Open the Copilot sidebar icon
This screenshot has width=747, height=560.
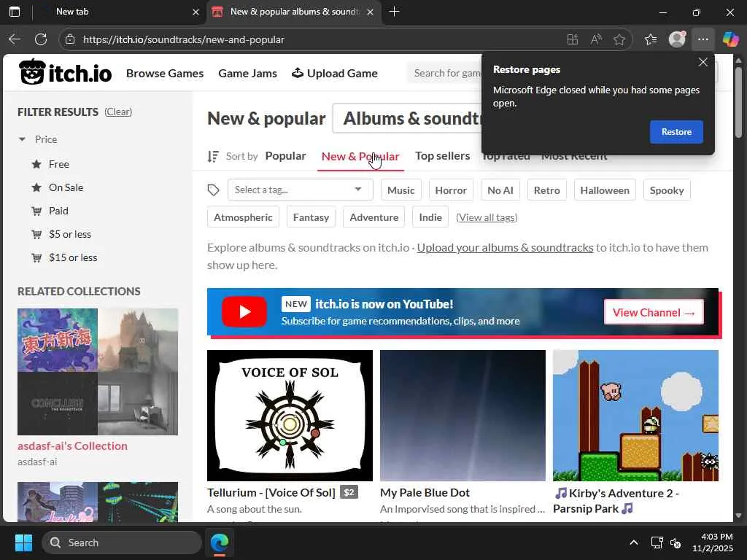pos(730,39)
